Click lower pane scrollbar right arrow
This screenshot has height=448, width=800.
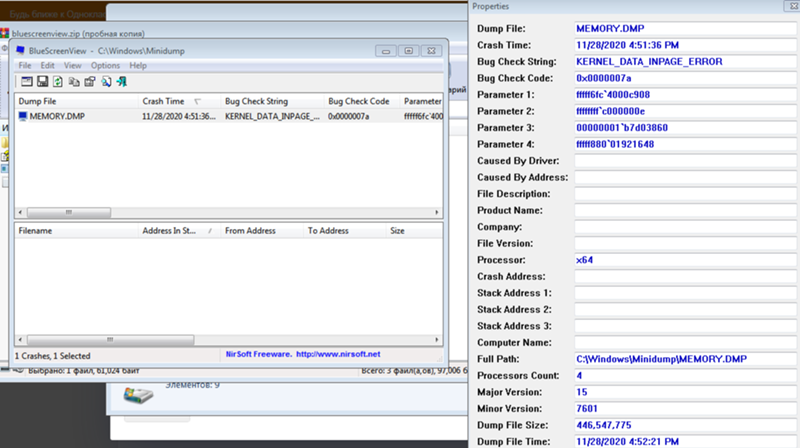(437, 340)
